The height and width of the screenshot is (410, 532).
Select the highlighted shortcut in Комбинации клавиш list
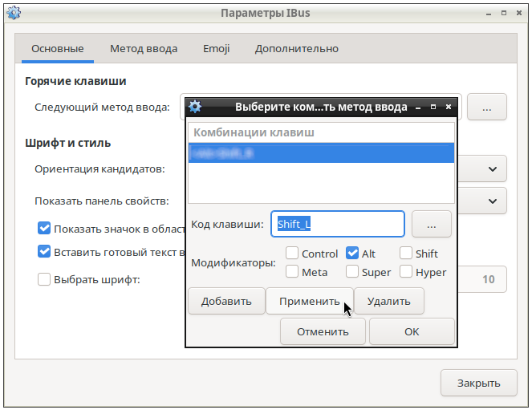321,152
